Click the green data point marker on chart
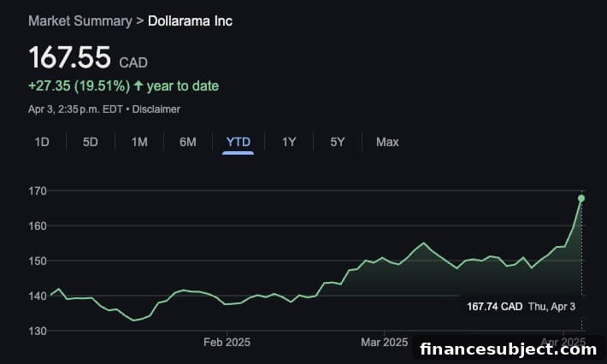This screenshot has height=364, width=607. 581,198
